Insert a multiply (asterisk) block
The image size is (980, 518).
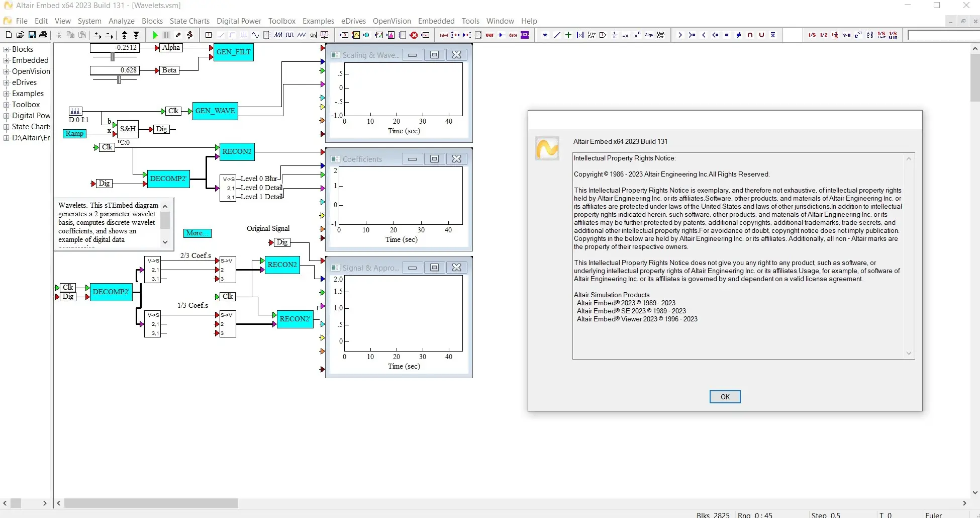point(545,35)
